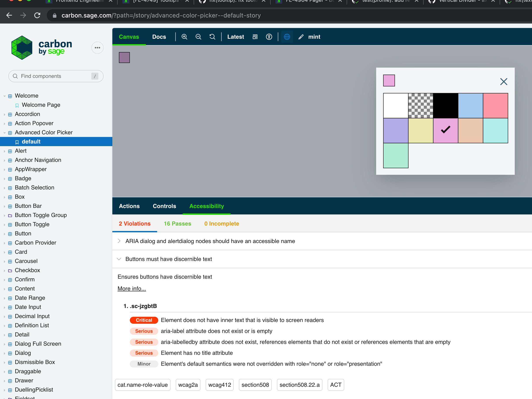532x399 pixels.
Task: Click the highlighted globe locale icon
Action: [x=287, y=37]
